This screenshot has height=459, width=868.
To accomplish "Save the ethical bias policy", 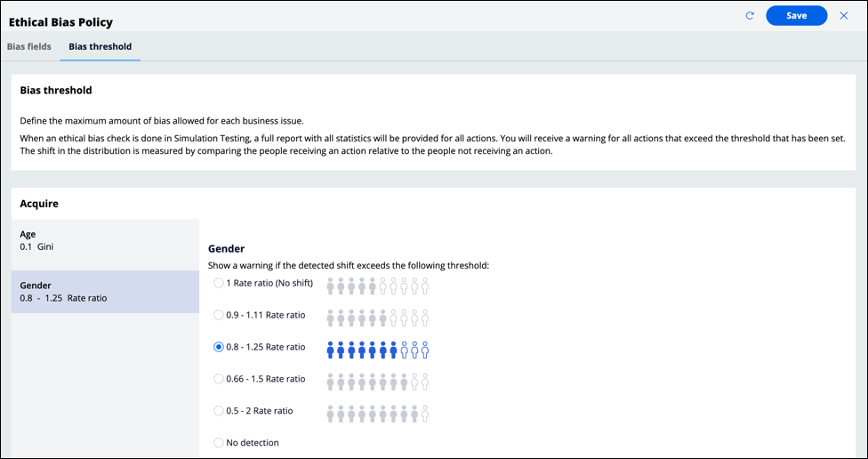I will click(796, 16).
